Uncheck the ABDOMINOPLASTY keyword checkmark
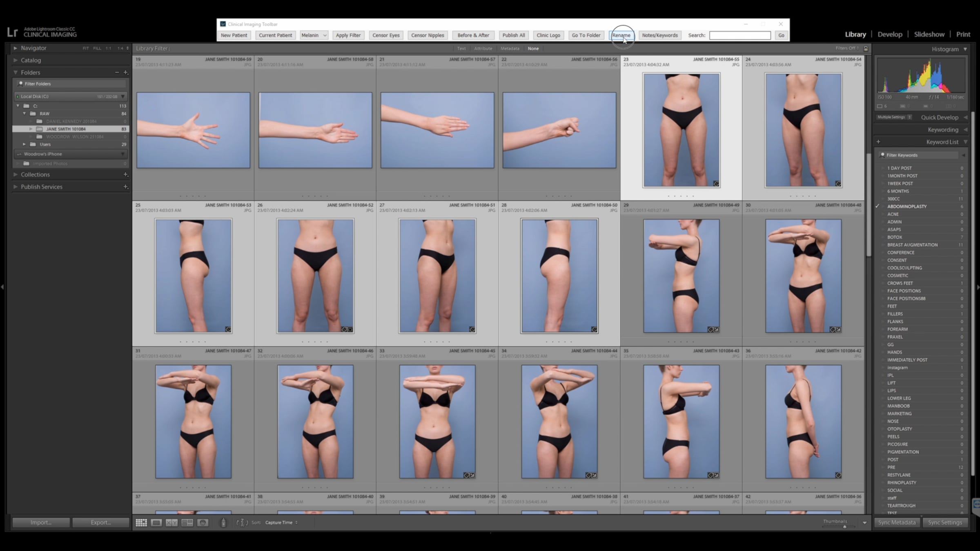980x551 pixels. [x=877, y=207]
